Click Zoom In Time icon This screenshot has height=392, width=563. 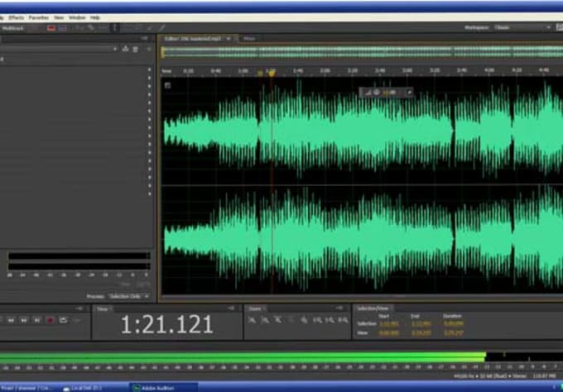pyautogui.click(x=278, y=320)
